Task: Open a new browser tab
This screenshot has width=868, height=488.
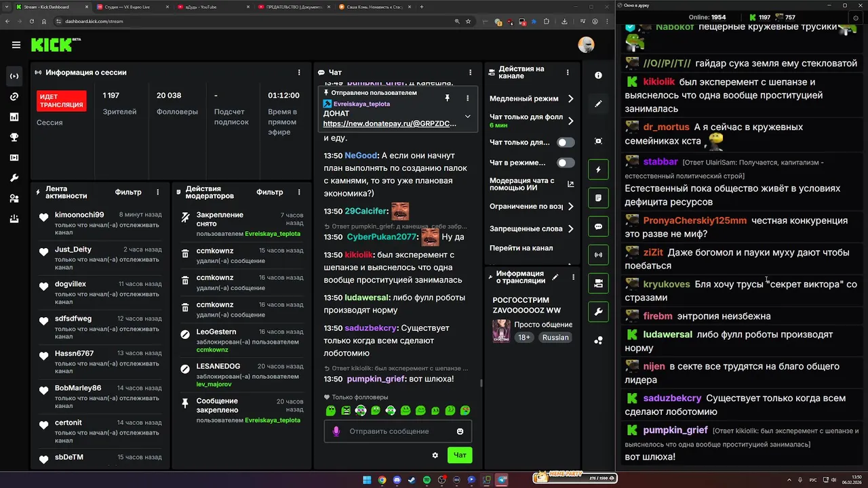Action: click(x=422, y=7)
